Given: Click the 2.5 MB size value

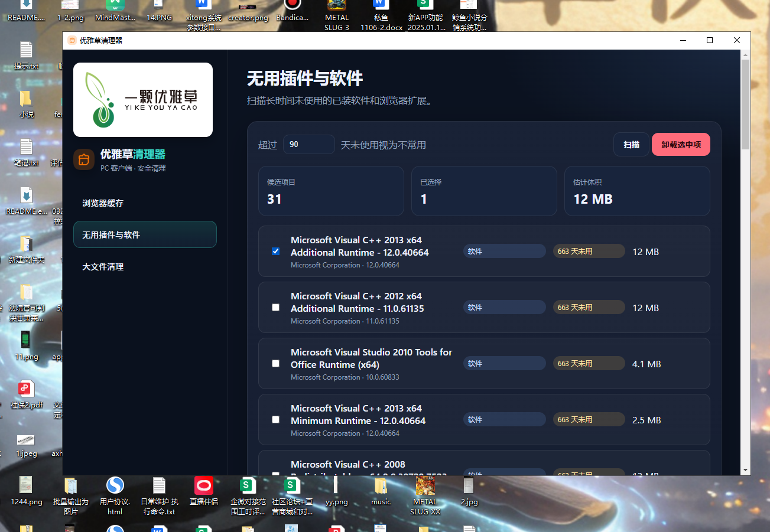Looking at the screenshot, I should [x=646, y=420].
